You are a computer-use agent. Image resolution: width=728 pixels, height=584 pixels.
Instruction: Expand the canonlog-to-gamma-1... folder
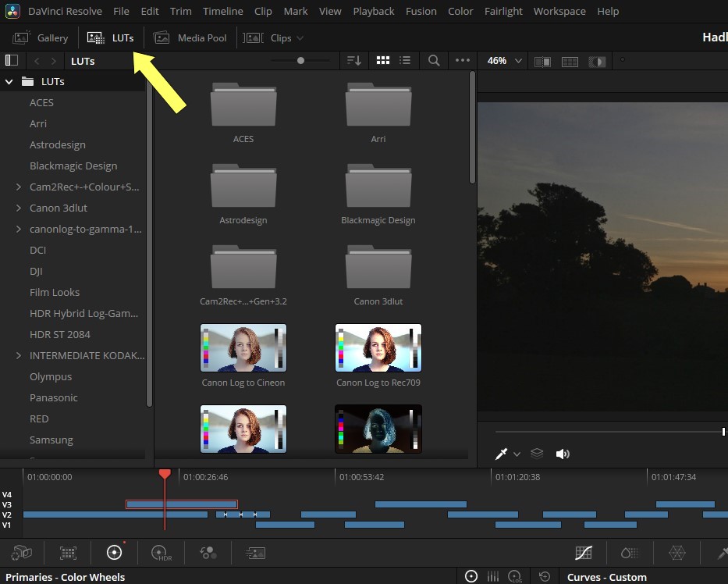pyautogui.click(x=19, y=229)
